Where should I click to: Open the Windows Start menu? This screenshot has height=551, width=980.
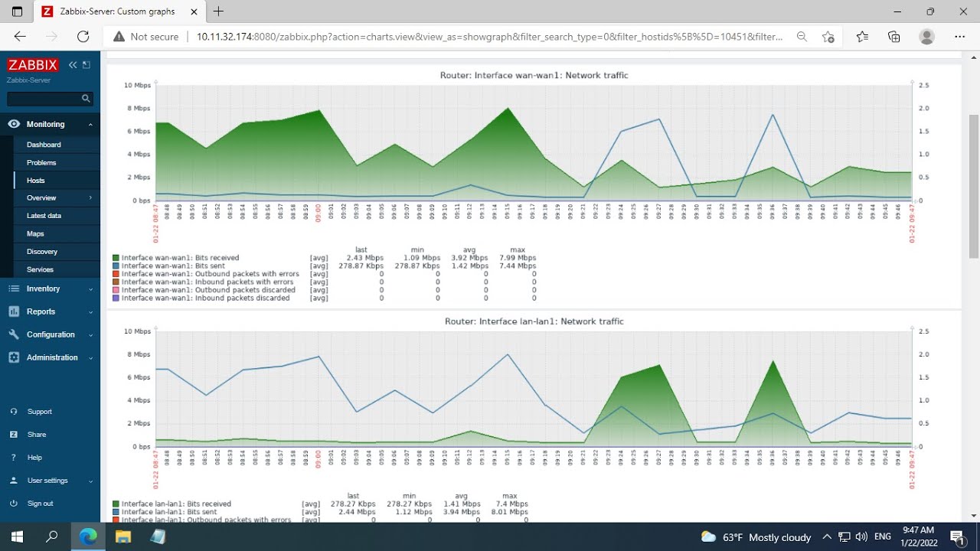pos(17,536)
